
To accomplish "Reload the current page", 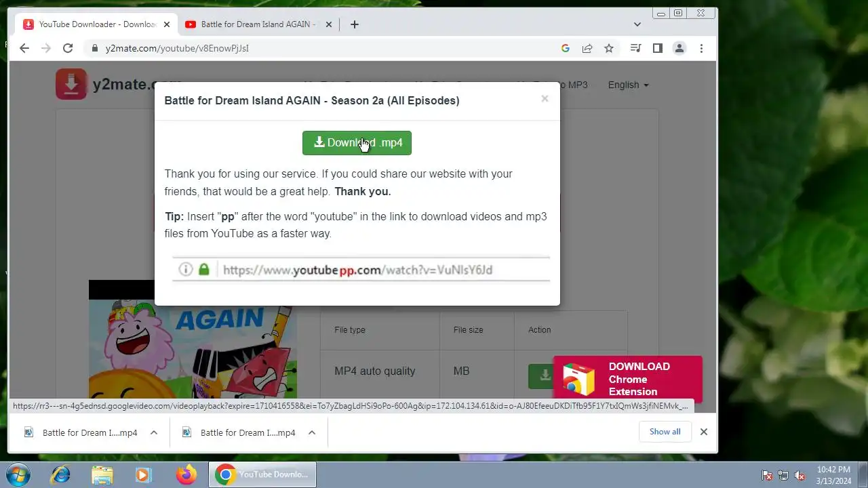I will click(x=68, y=48).
